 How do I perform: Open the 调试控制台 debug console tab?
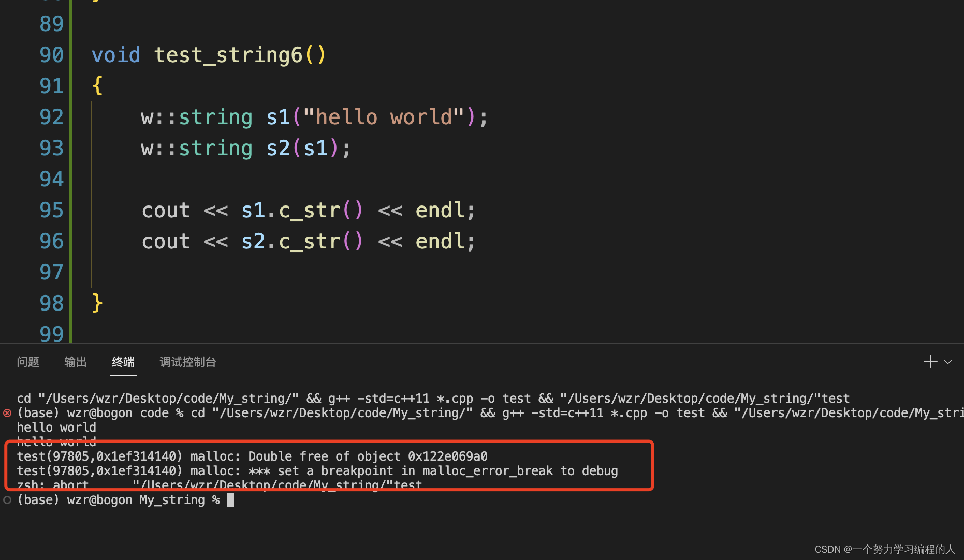coord(188,362)
